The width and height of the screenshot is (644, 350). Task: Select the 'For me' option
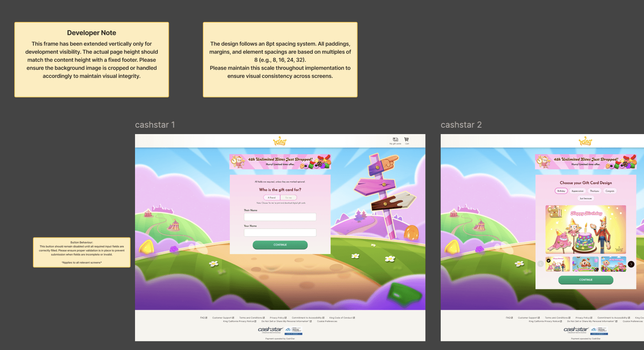tap(289, 198)
